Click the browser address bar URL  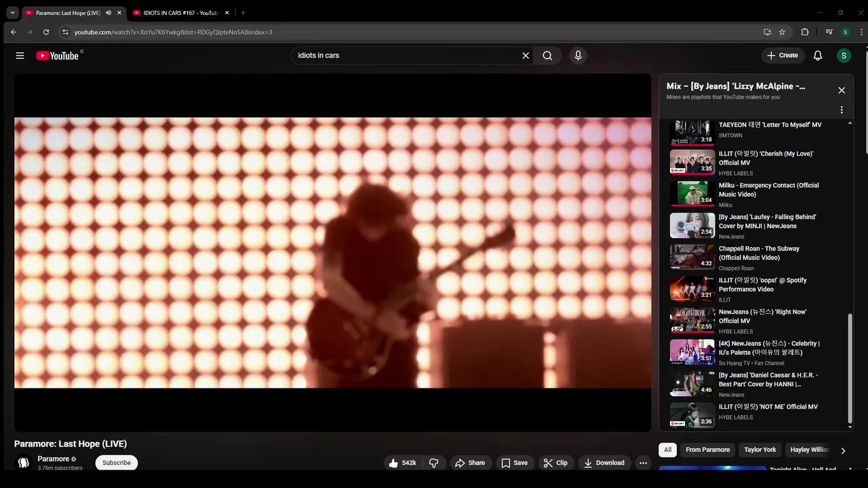click(174, 32)
